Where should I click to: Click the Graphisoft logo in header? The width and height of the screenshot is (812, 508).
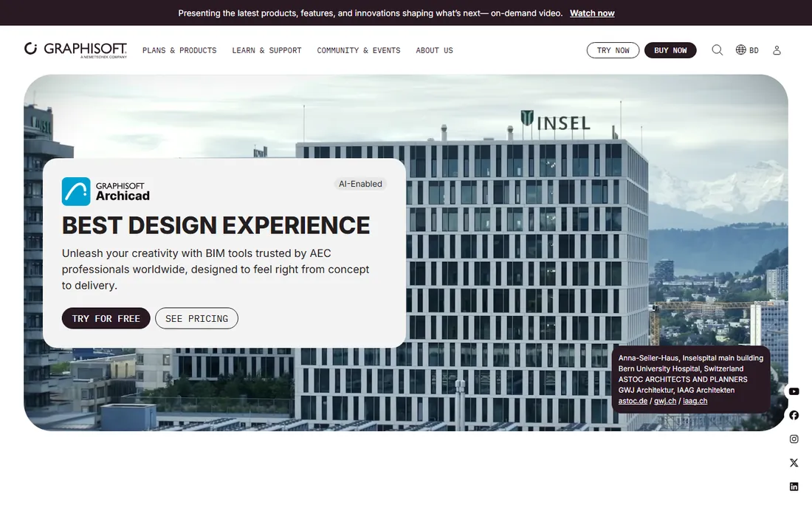pos(75,49)
